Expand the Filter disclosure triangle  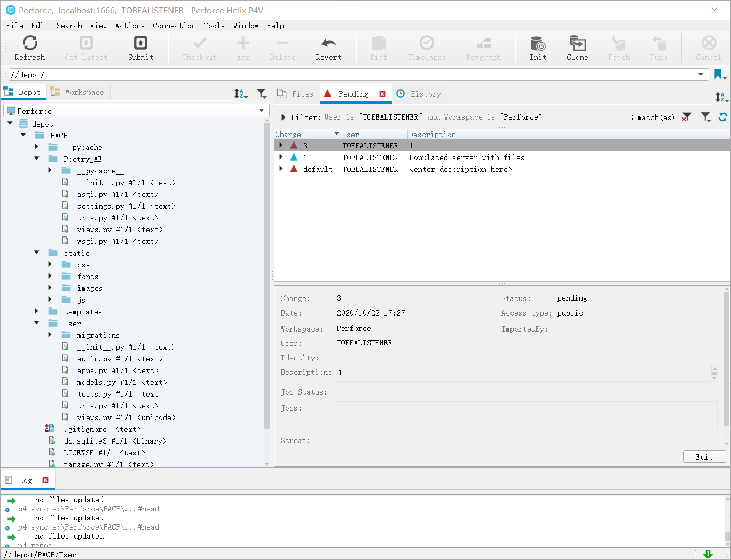click(284, 117)
